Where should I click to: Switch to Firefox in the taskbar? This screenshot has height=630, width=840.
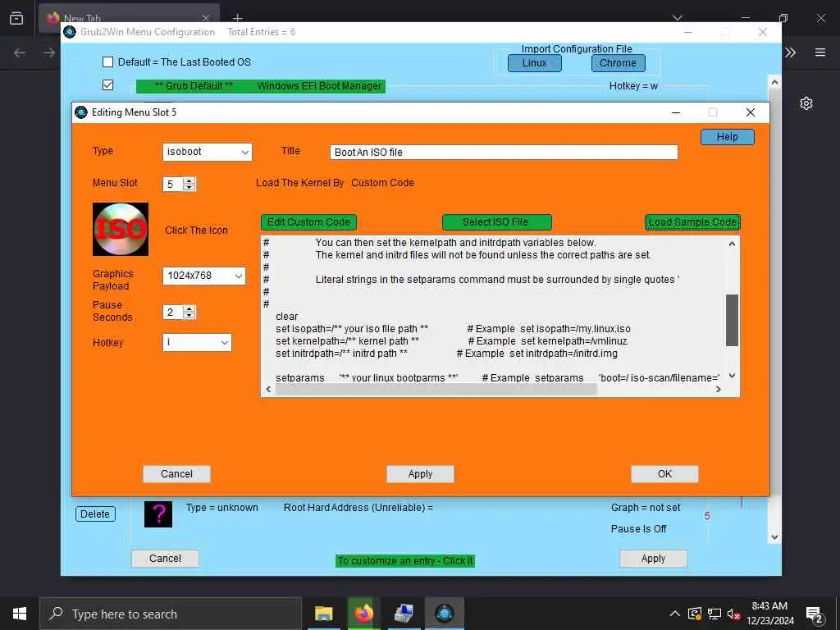[363, 614]
